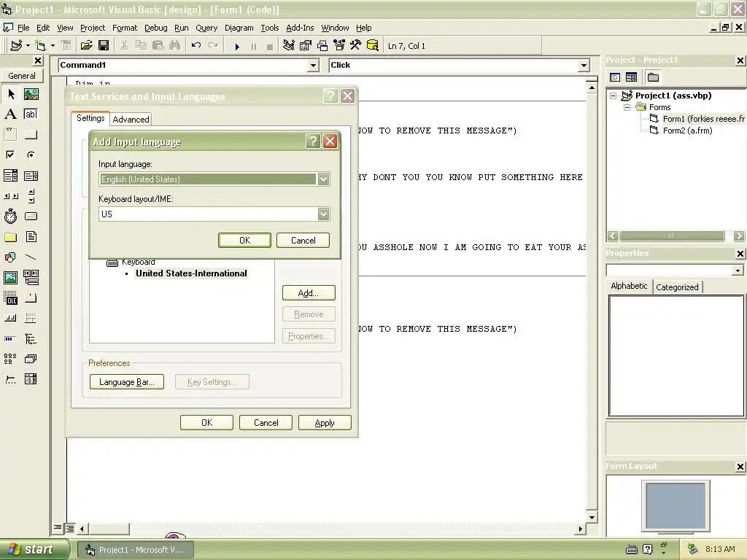
Task: Select the Image control in the toolbox
Action: [x=10, y=278]
